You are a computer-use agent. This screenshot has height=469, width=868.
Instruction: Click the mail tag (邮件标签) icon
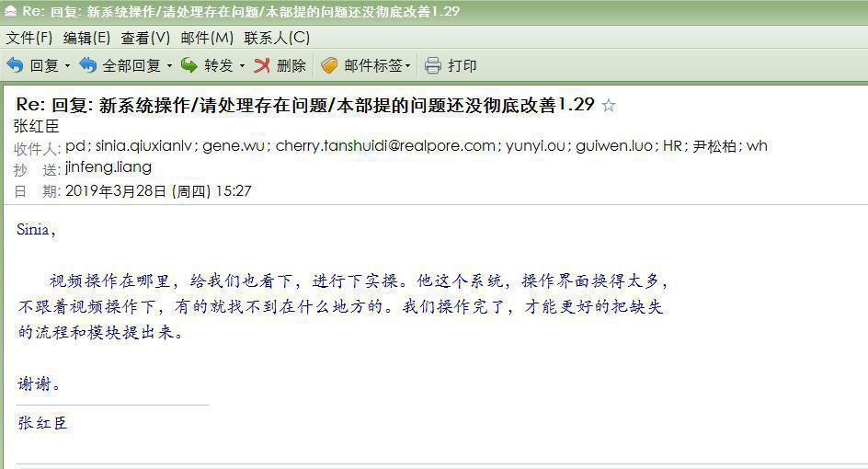point(329,65)
